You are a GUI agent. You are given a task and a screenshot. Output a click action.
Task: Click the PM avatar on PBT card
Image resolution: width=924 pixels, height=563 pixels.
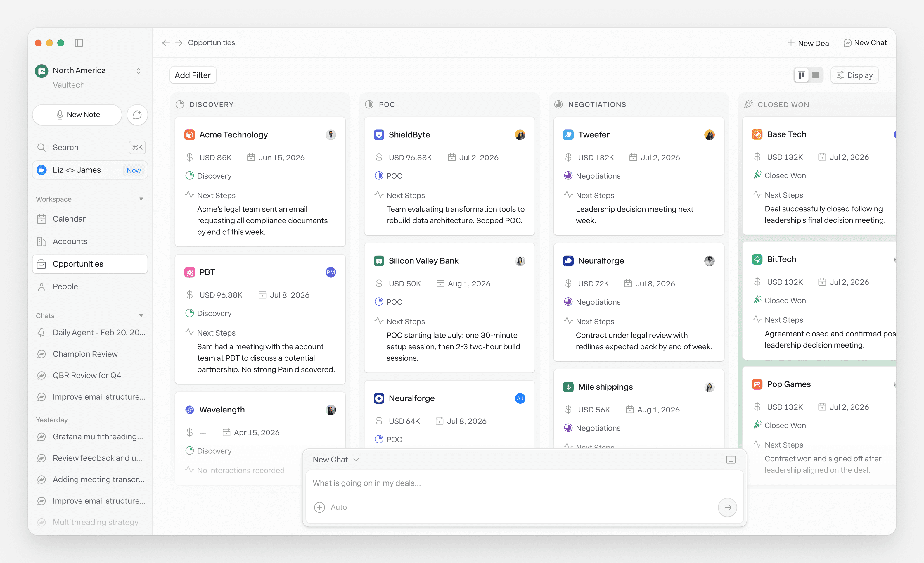[x=331, y=272]
